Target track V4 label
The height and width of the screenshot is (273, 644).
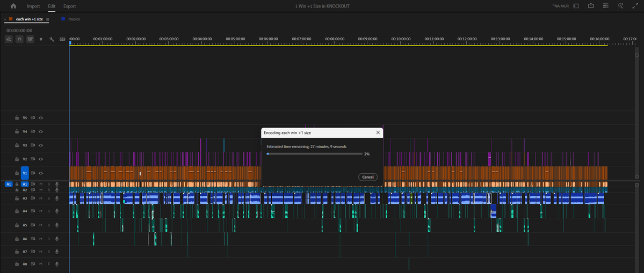click(x=25, y=131)
